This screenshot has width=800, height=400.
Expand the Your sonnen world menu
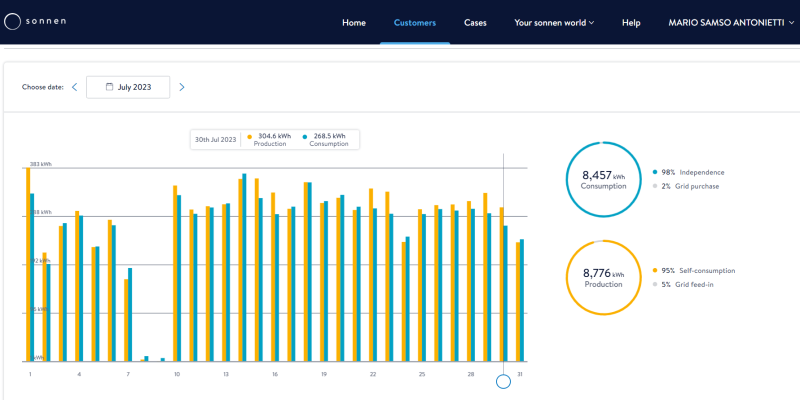(554, 22)
